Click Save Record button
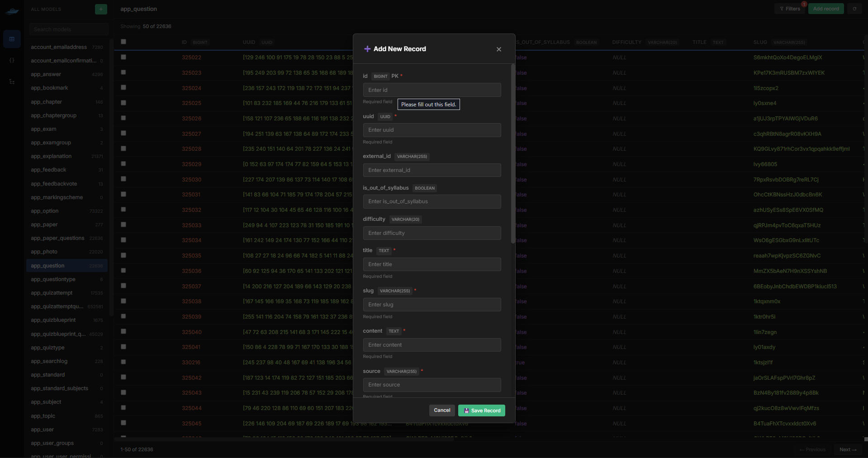Viewport: 868px width, 458px height. point(481,410)
